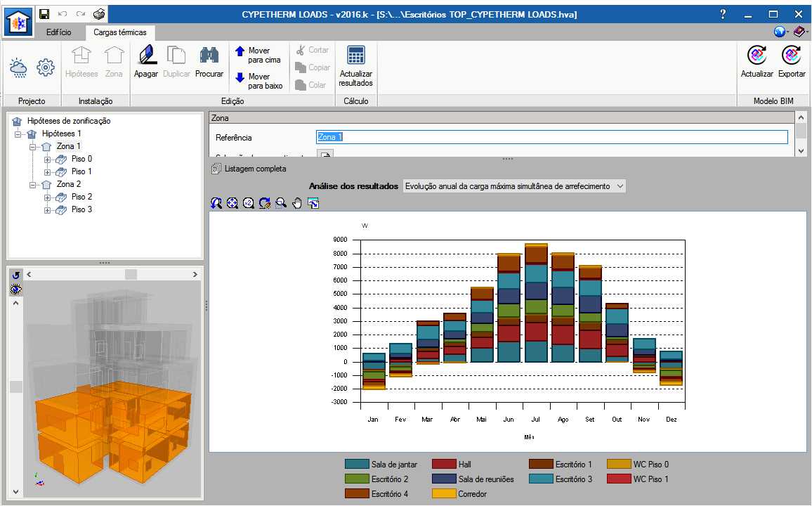
Task: Select the pan hand tool
Action: [x=296, y=204]
